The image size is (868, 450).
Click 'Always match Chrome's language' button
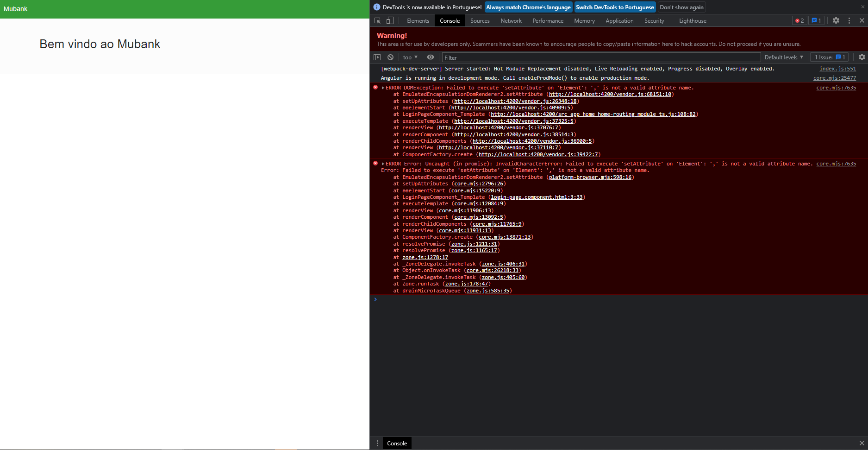pyautogui.click(x=528, y=7)
